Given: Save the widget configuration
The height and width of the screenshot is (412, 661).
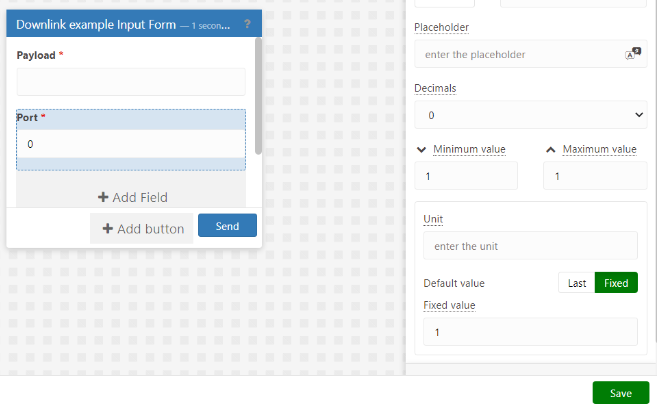Looking at the screenshot, I should pos(621,393).
